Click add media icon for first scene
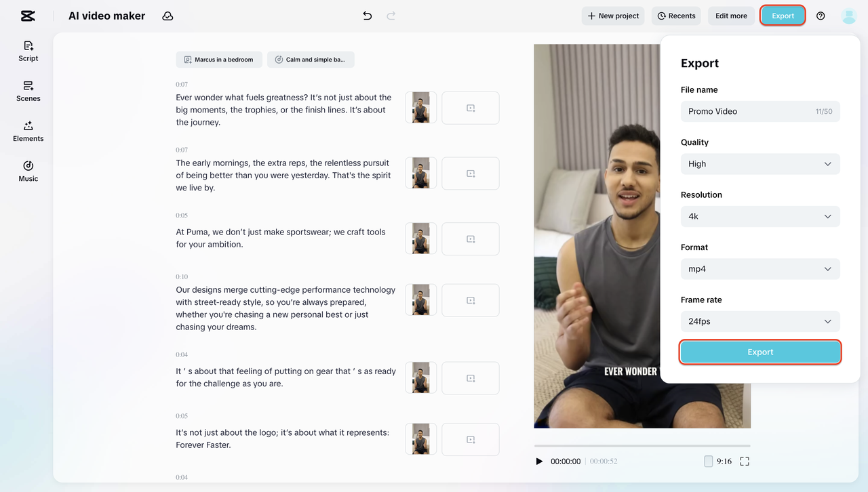 coord(471,108)
